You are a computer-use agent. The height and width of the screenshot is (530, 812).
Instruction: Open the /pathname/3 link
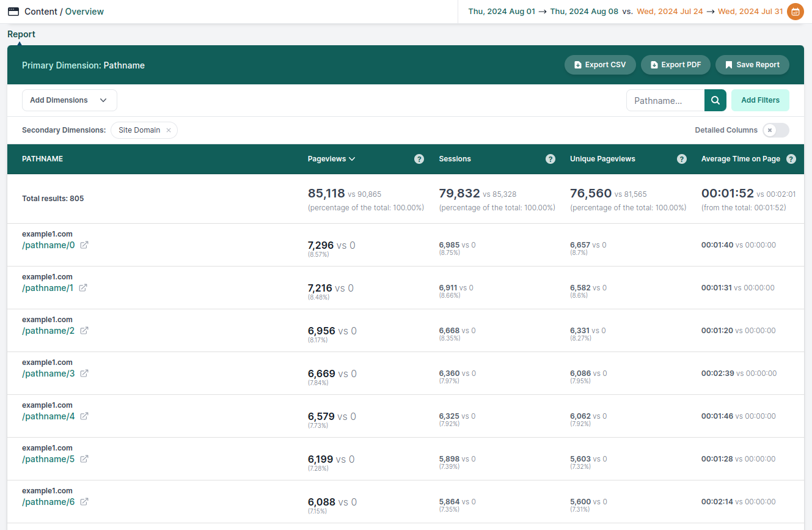point(48,374)
